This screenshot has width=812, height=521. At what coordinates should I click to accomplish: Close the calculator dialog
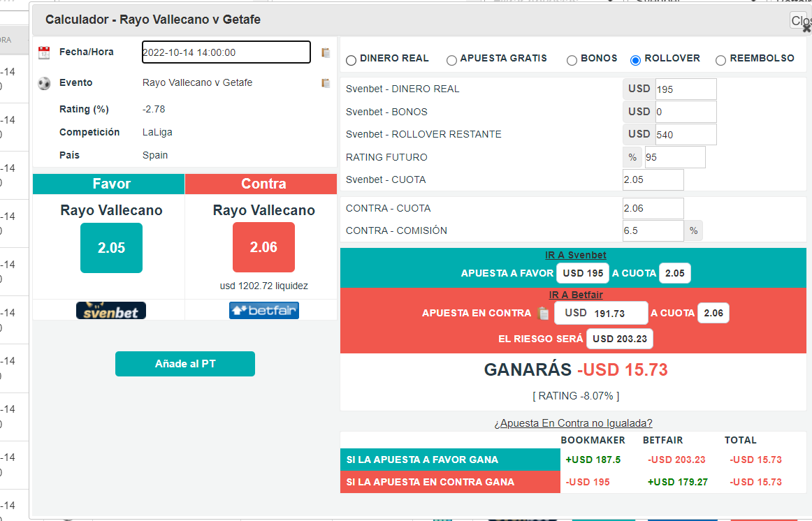point(799,22)
